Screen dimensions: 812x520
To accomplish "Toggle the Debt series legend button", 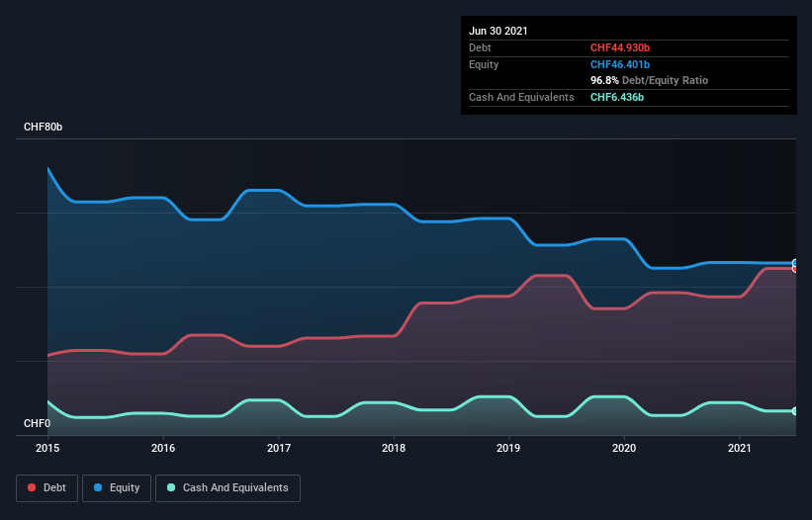I will pos(46,488).
